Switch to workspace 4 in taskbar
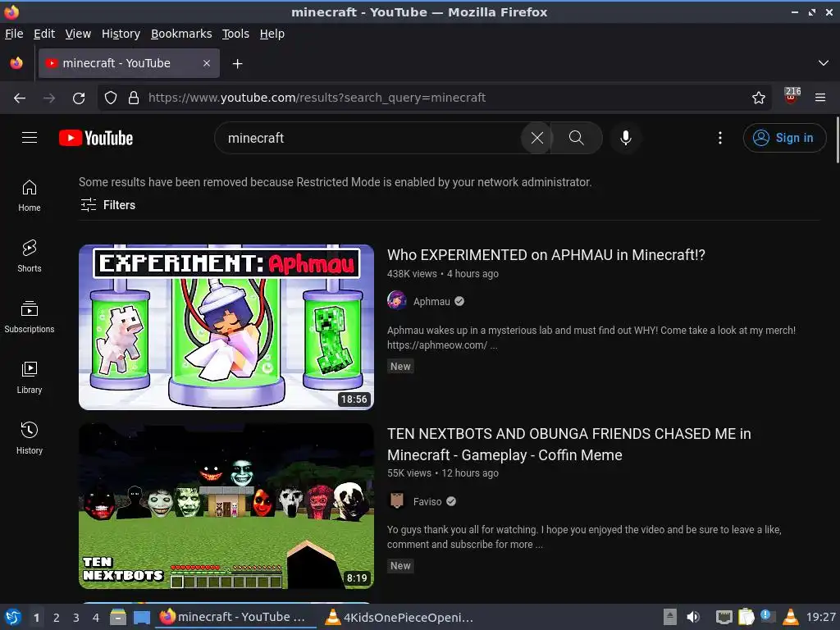Viewport: 840px width, 630px height. tap(96, 618)
